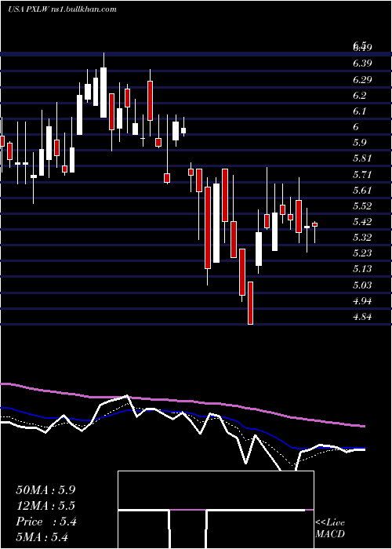
Task: Click the 'Price : 5.4' readout
Action: (x=45, y=522)
